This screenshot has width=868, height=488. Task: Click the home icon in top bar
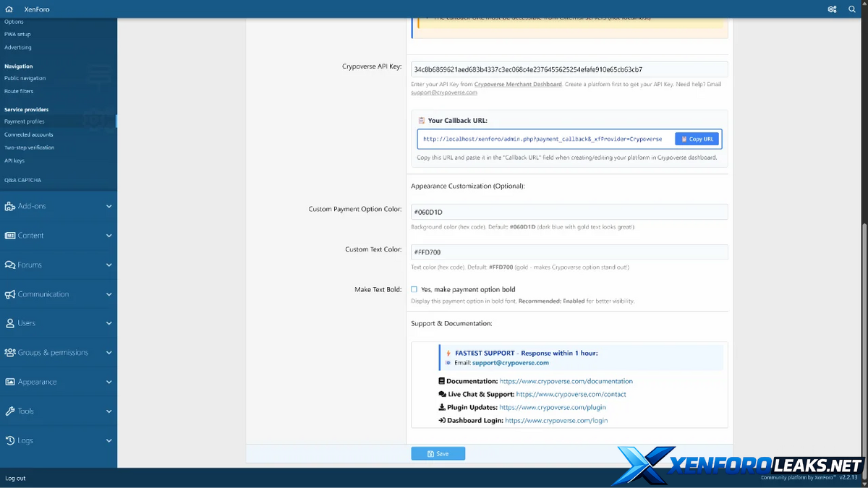(9, 9)
